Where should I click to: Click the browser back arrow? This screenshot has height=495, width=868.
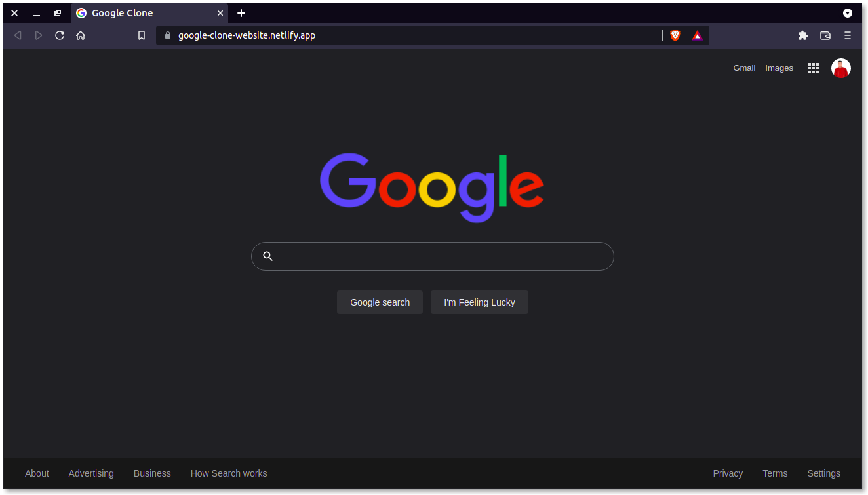[18, 35]
